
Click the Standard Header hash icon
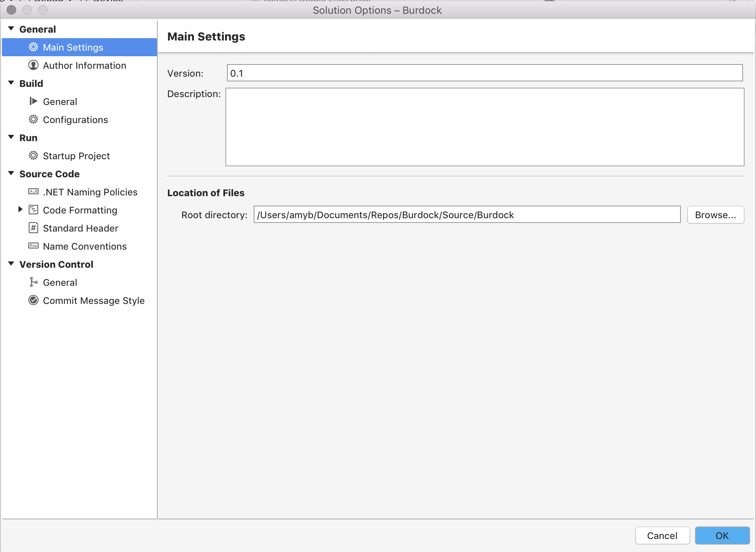[33, 228]
